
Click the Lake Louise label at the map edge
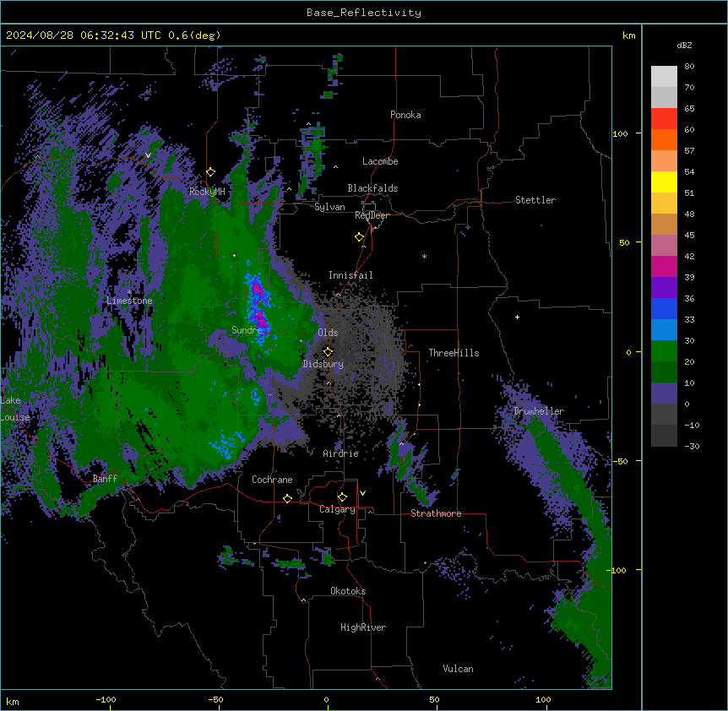(x=15, y=409)
